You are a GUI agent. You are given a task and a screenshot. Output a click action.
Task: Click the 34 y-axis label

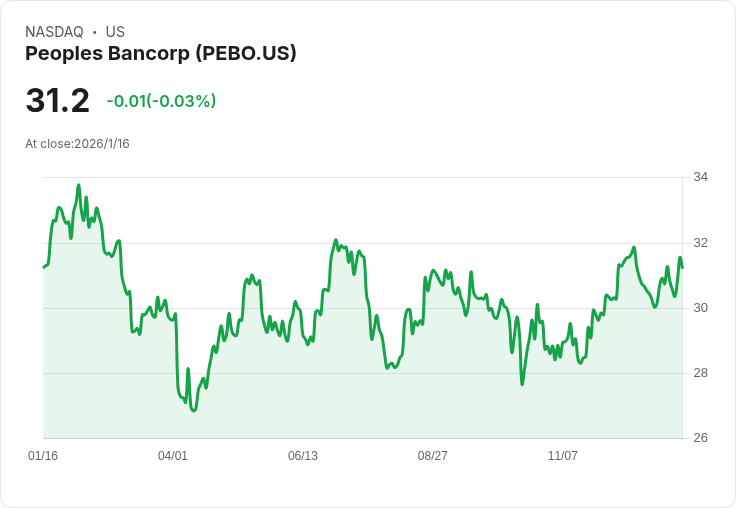[700, 178]
